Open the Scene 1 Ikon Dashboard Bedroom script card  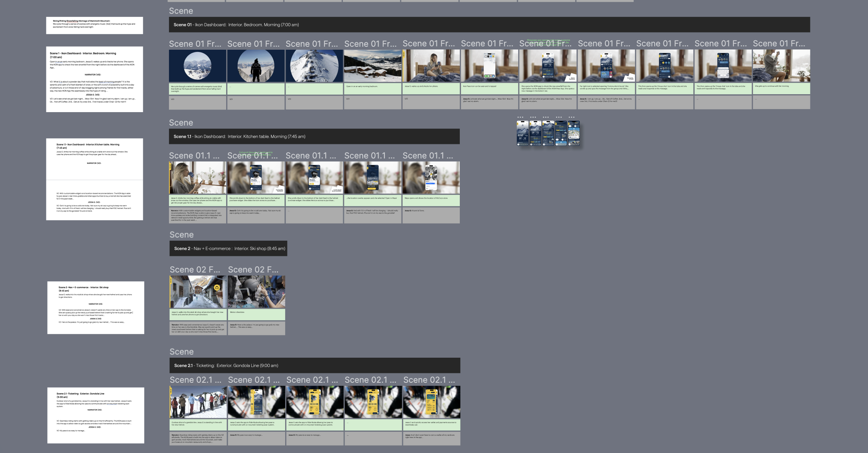[95, 79]
